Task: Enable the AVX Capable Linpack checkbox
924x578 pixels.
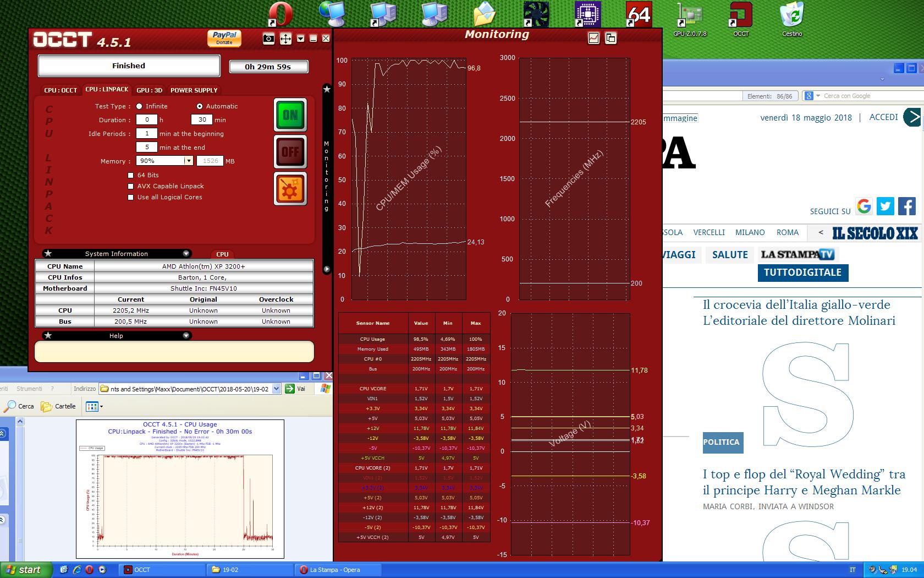Action: 130,186
